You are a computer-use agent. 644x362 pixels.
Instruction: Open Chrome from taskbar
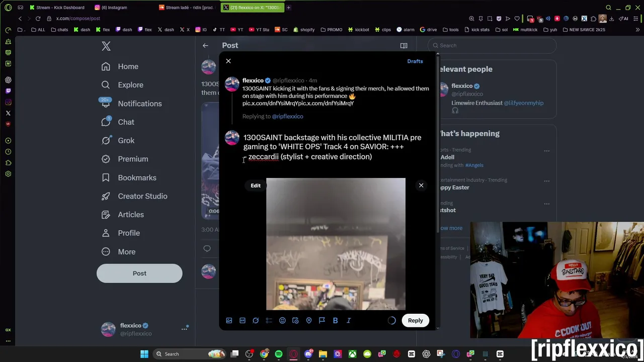[264, 354]
